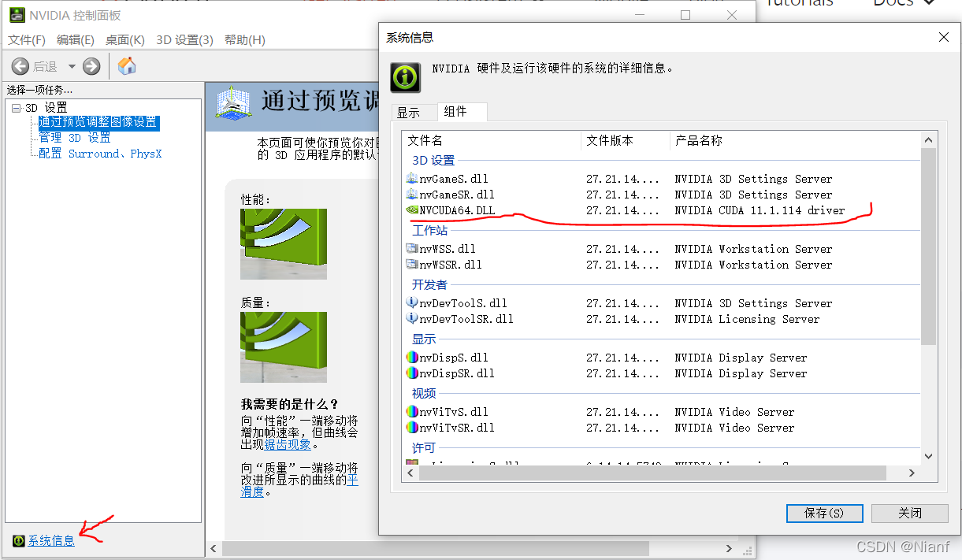Screen dimensions: 962x560
Task: Open the back history dropdown arrow
Action: (x=72, y=67)
